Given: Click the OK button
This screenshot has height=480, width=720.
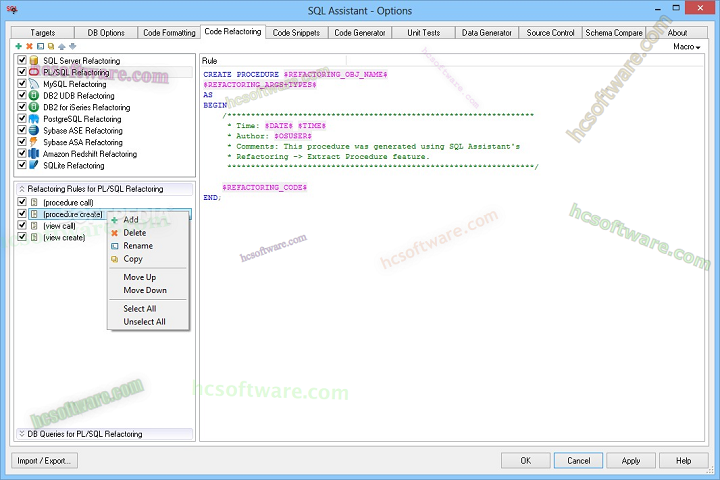Looking at the screenshot, I should click(x=526, y=461).
